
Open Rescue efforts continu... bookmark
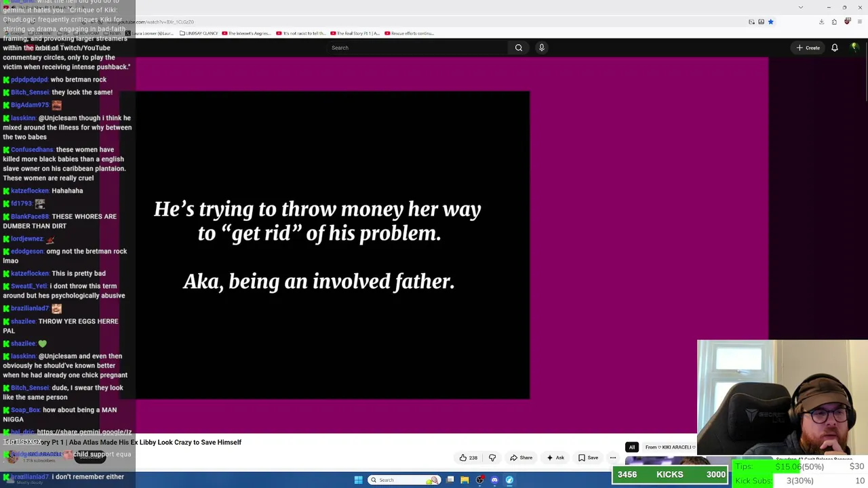pyautogui.click(x=410, y=33)
